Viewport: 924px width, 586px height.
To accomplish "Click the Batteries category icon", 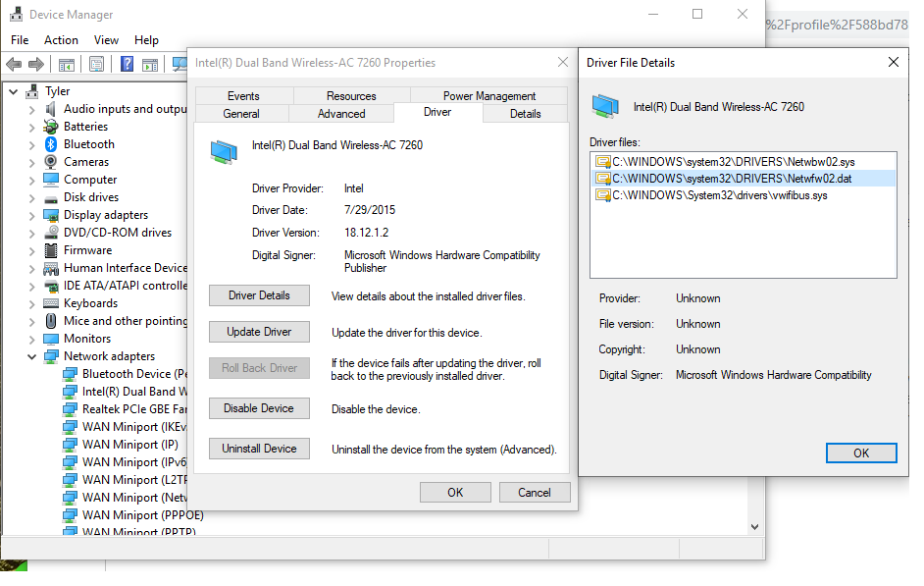I will coord(51,127).
